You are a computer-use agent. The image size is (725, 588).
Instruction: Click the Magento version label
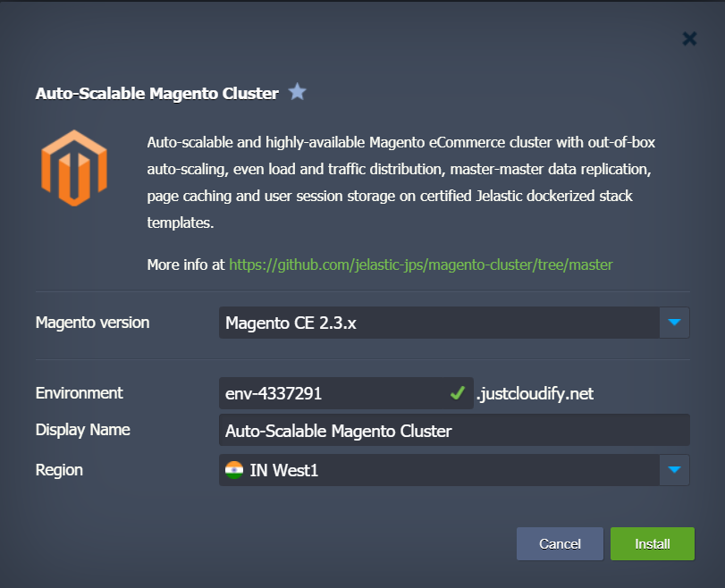(x=92, y=323)
